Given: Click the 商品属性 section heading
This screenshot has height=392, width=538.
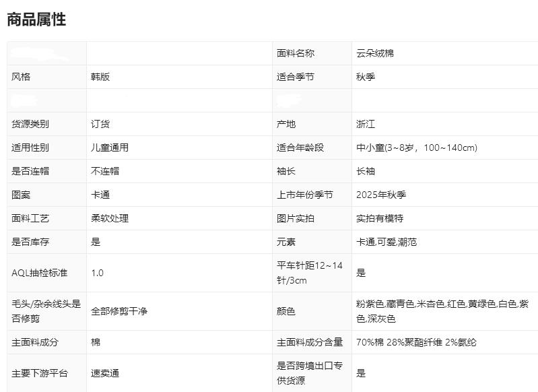Looking at the screenshot, I should 36,20.
